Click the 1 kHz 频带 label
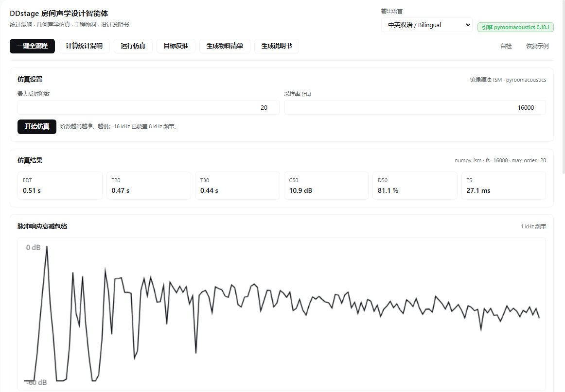 click(533, 226)
